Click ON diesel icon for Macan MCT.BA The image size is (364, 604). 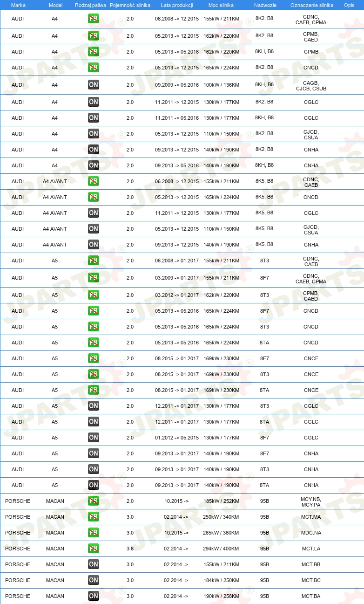(94, 596)
